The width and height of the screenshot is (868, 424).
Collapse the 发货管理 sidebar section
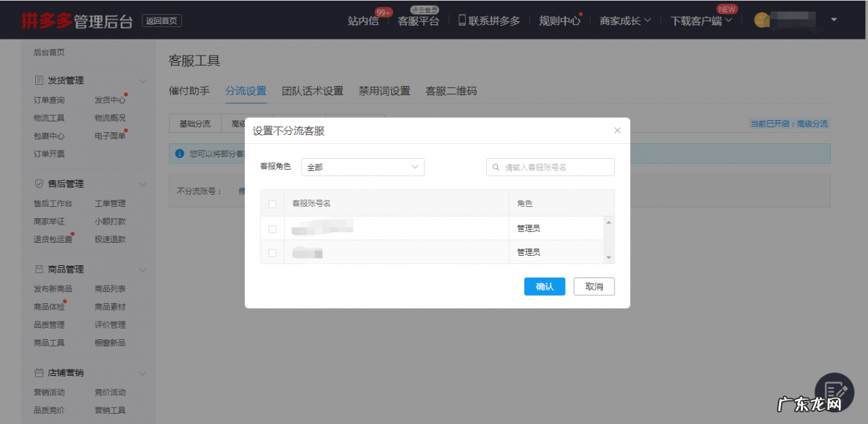(x=142, y=79)
